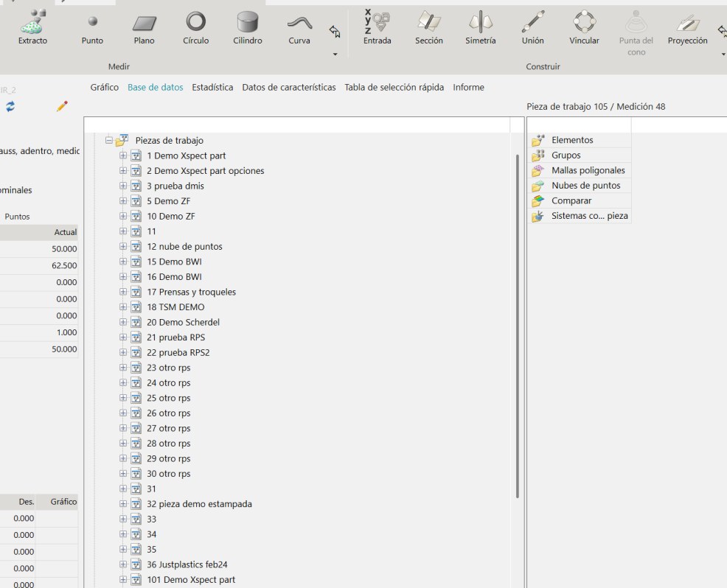This screenshot has height=588, width=727.
Task: Switch to the Estadística tab
Action: coord(212,87)
